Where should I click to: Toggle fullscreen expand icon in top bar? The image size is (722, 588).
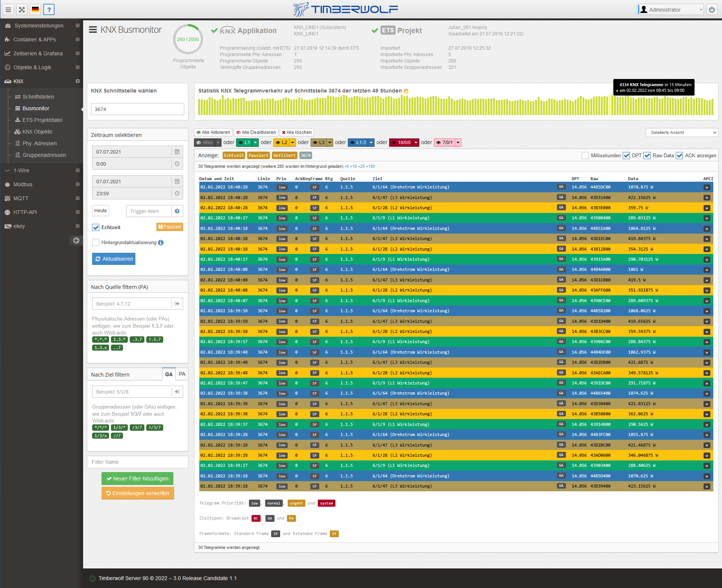pos(22,9)
